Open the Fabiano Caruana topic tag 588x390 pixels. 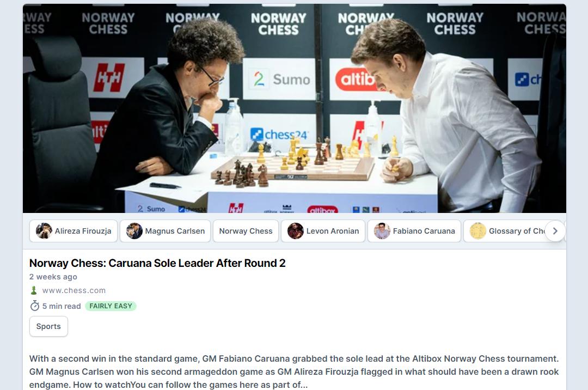coord(414,231)
